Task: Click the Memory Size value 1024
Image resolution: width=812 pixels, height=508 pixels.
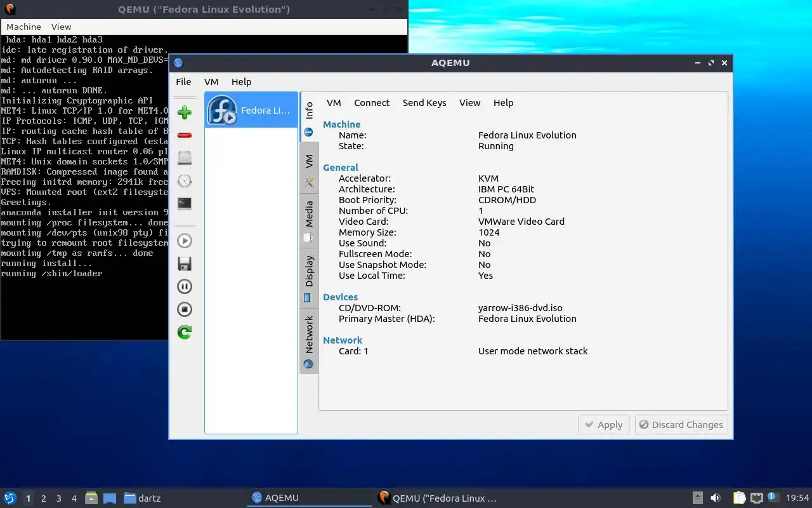Action: (x=489, y=232)
